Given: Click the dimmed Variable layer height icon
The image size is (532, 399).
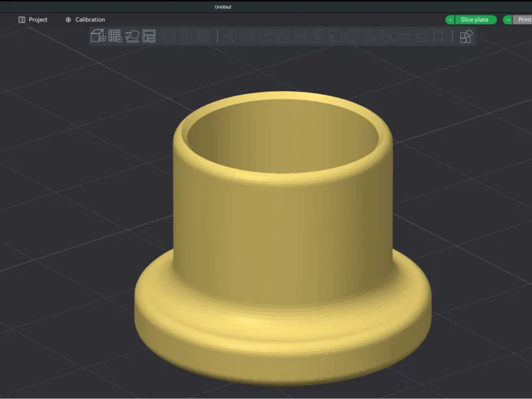Looking at the screenshot, I should point(203,36).
